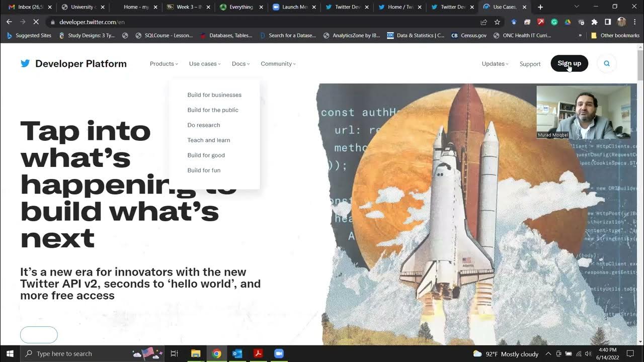
Task: Open SQLCourse bookmark
Action: (164, 36)
